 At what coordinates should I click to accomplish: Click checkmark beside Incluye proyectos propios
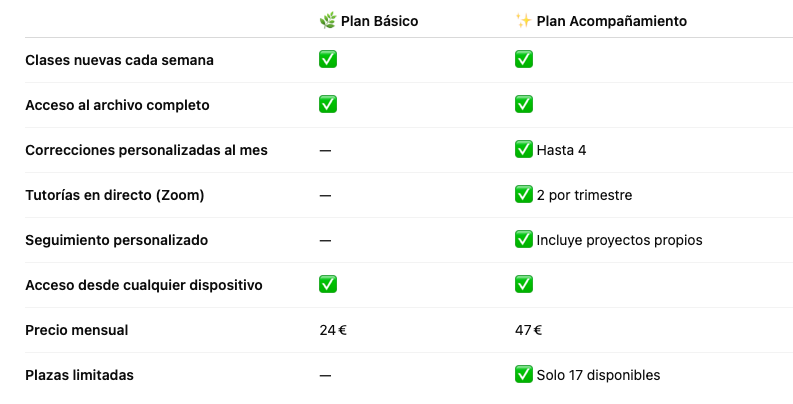point(523,240)
